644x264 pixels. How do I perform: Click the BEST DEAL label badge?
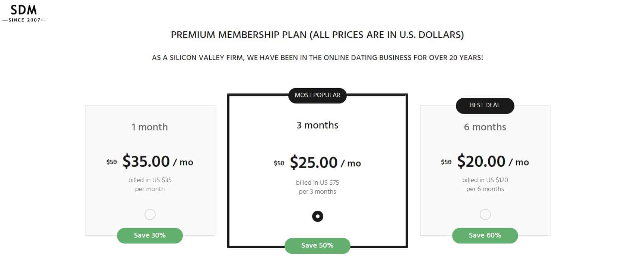click(x=485, y=105)
